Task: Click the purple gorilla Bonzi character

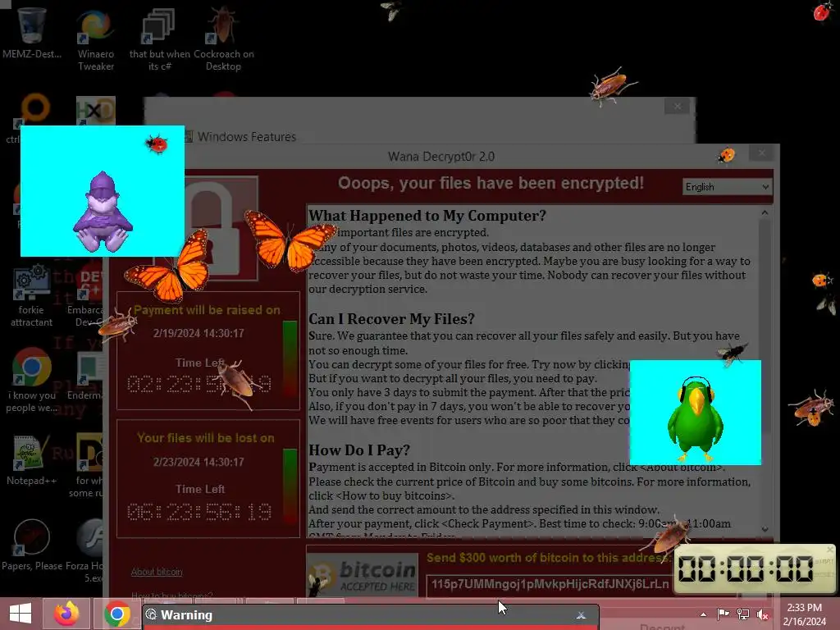Action: point(103,212)
